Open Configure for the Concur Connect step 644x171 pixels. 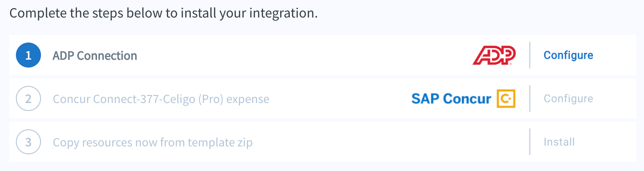(568, 98)
